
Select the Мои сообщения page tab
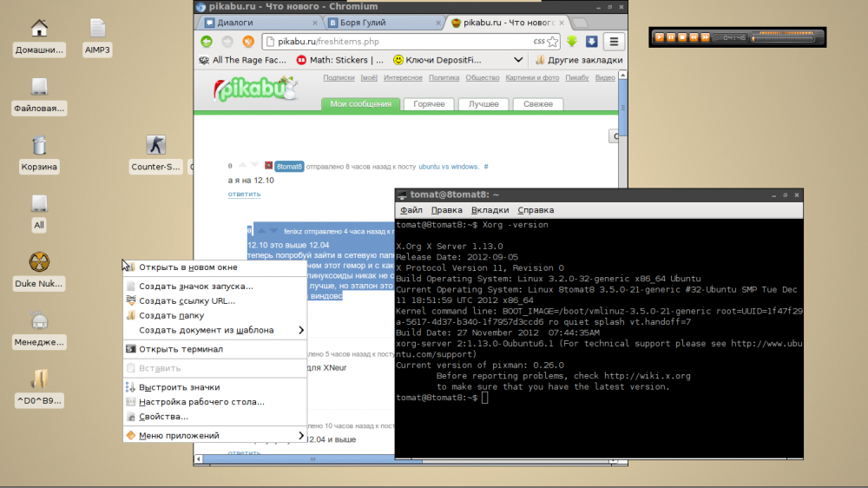(361, 104)
